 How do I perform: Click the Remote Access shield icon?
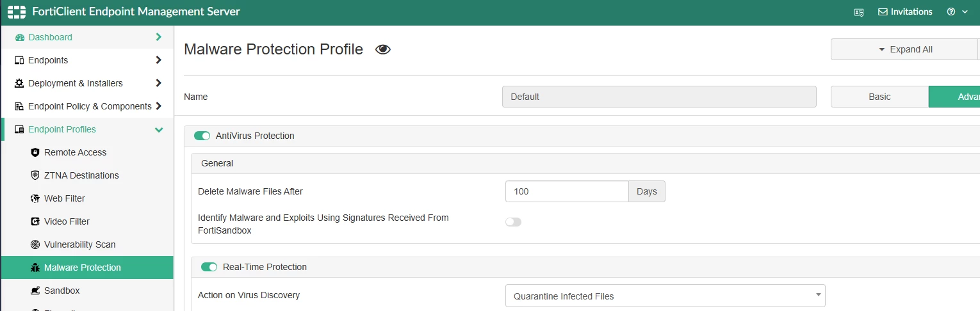(x=35, y=152)
